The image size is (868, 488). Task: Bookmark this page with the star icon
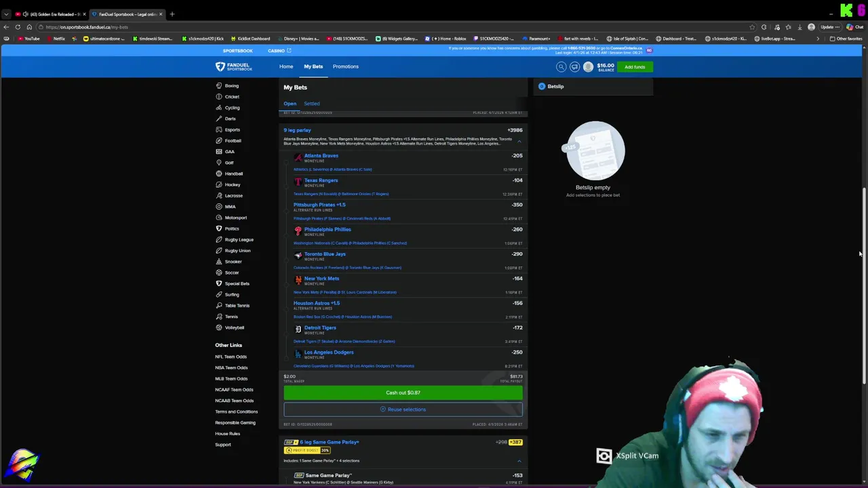(x=752, y=27)
